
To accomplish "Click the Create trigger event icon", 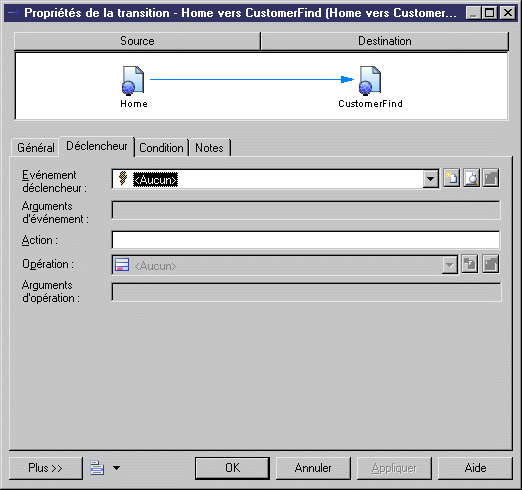I will coord(452,178).
